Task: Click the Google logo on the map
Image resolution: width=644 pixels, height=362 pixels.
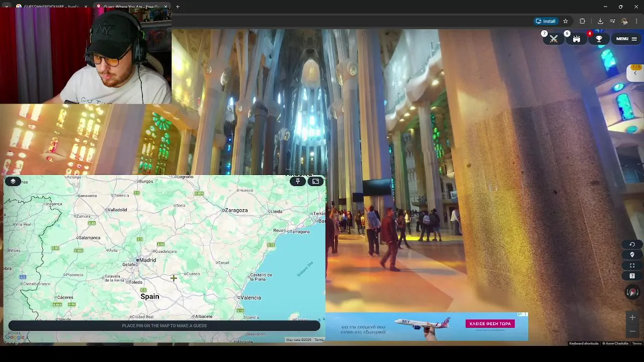Action: (15, 337)
